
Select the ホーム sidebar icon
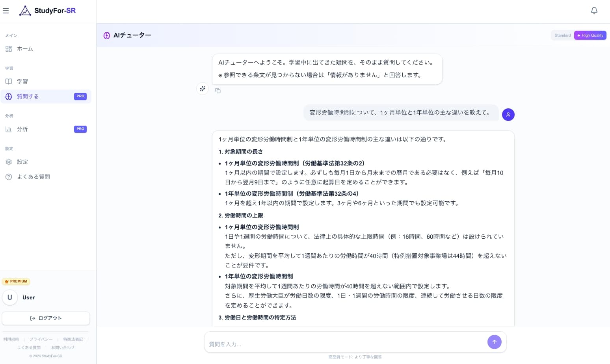tap(9, 49)
